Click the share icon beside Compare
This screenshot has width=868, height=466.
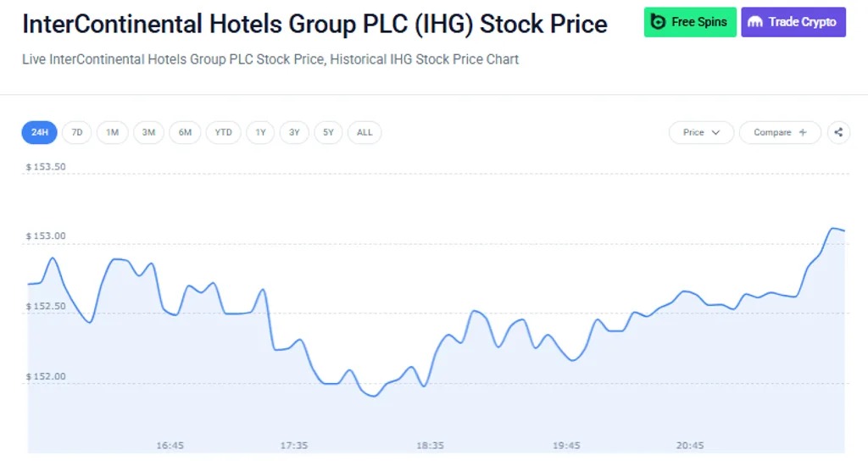coord(838,132)
